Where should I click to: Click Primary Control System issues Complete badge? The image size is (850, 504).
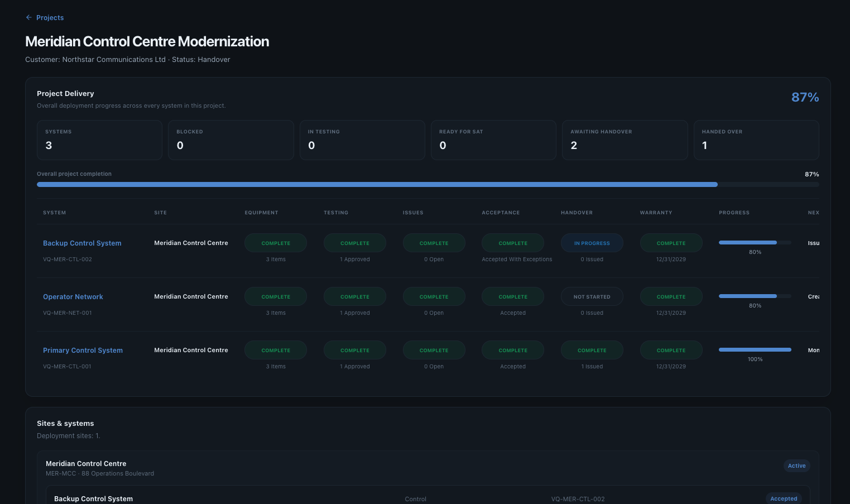click(x=434, y=350)
